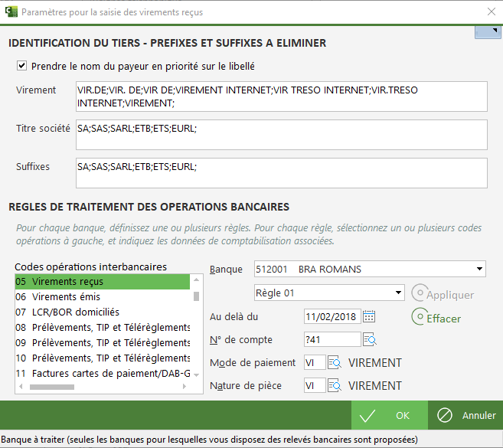Select '06 Virements émis' operation code
The image size is (503, 448).
(102, 297)
